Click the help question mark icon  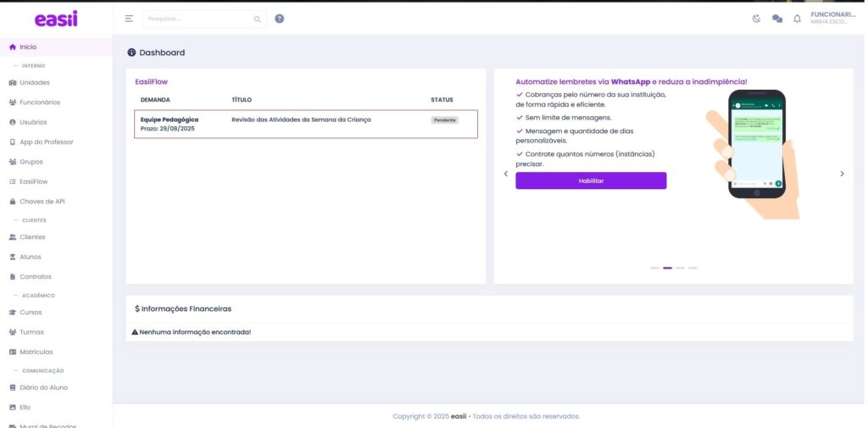(280, 19)
